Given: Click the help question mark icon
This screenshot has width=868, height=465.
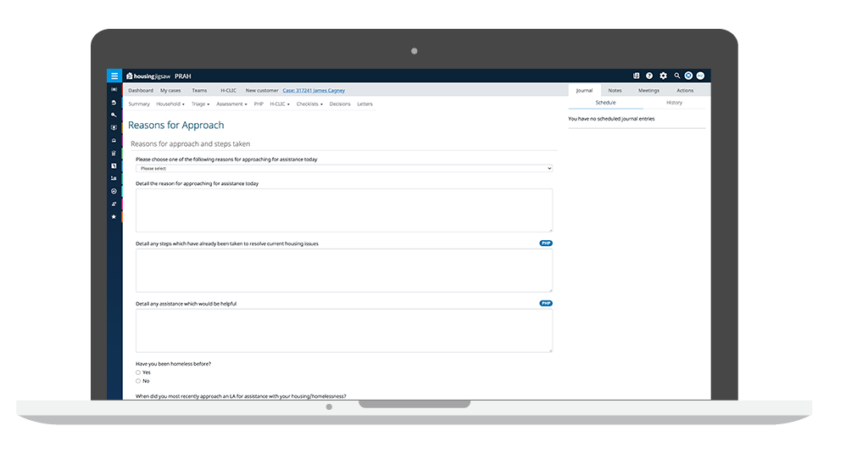Looking at the screenshot, I should [649, 76].
